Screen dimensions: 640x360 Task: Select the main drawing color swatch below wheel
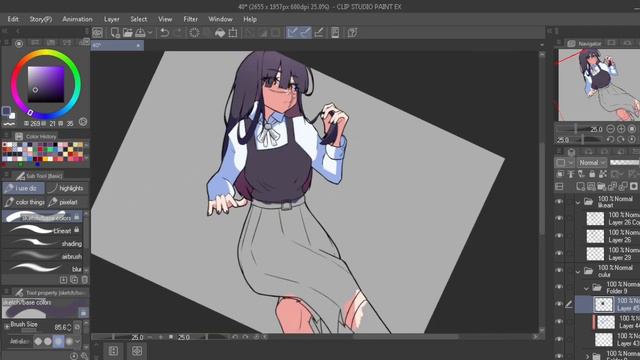(x=6, y=111)
